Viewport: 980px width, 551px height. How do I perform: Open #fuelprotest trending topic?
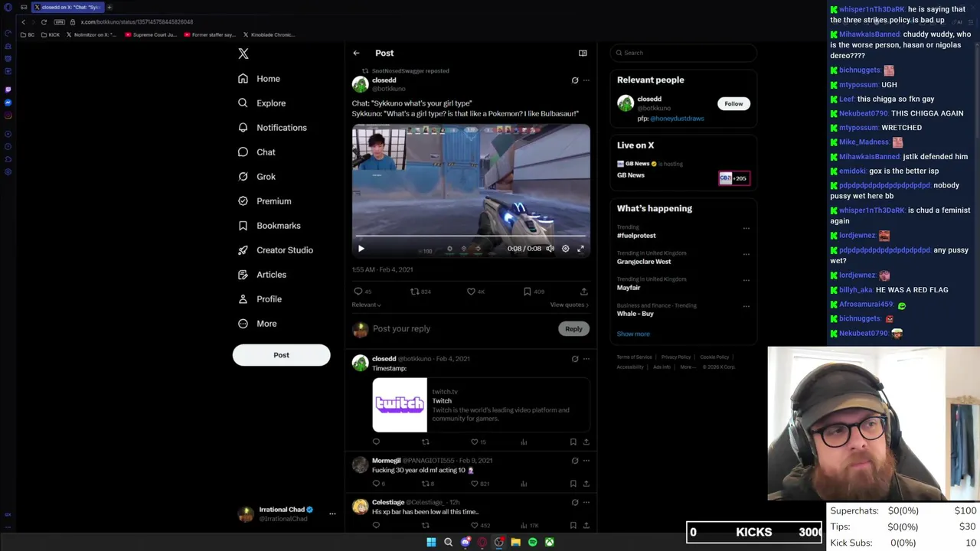(636, 236)
